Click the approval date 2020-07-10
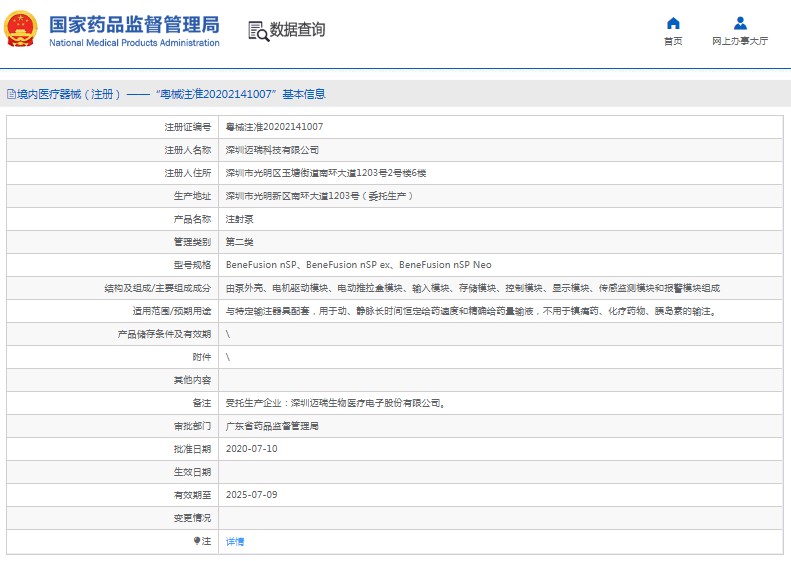Screen dimensions: 791x561 click(251, 449)
